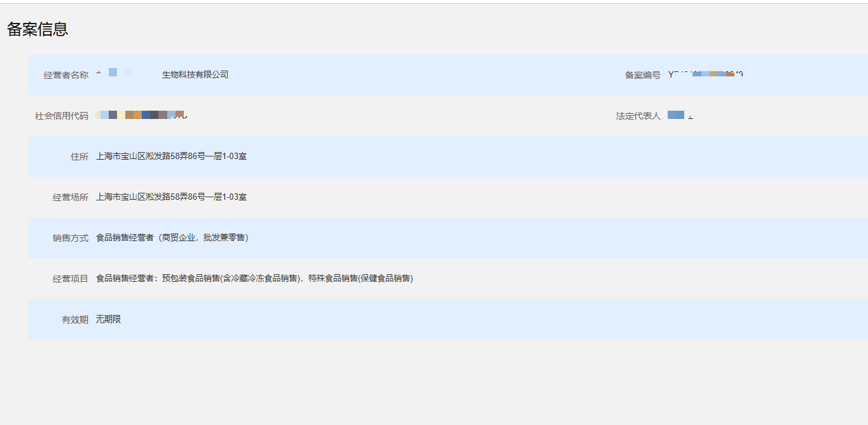Click the 销售方式 field label

[71, 238]
